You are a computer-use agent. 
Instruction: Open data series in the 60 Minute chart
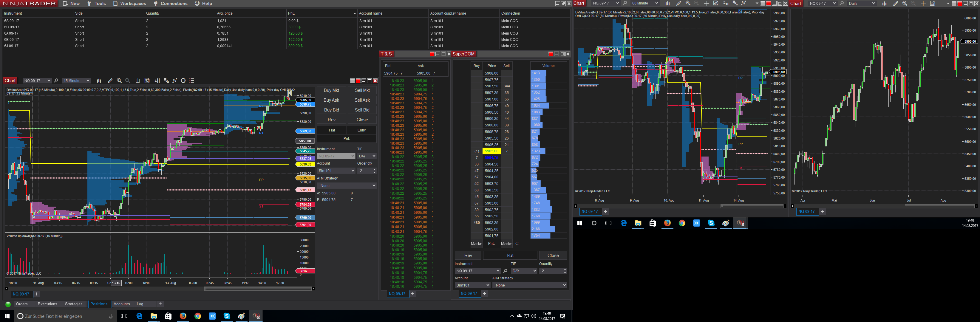point(735,3)
